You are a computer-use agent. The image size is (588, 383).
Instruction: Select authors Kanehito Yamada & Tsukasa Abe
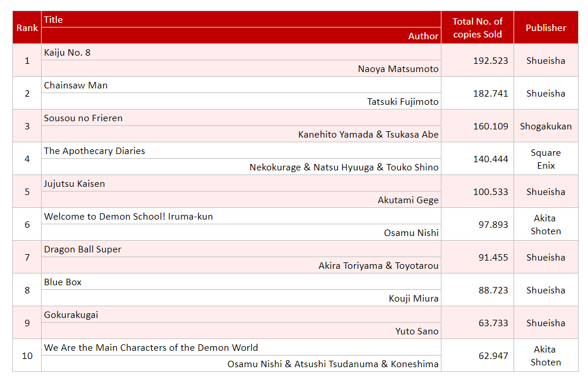[x=368, y=135]
